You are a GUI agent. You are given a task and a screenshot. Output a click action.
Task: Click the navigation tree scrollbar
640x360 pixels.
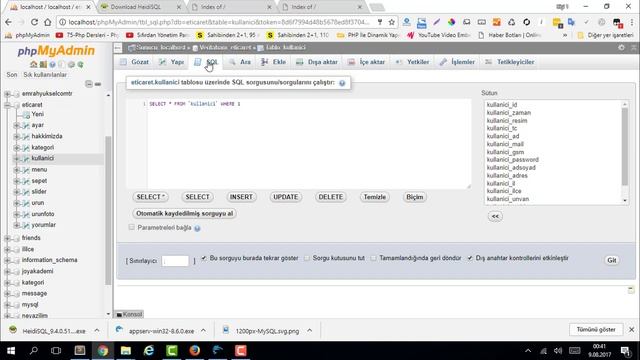[x=108, y=210]
